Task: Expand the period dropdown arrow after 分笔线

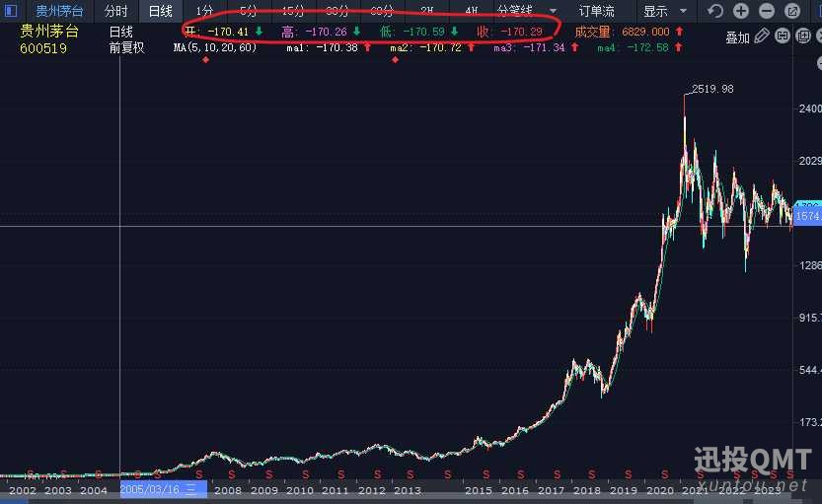Action: [553, 11]
